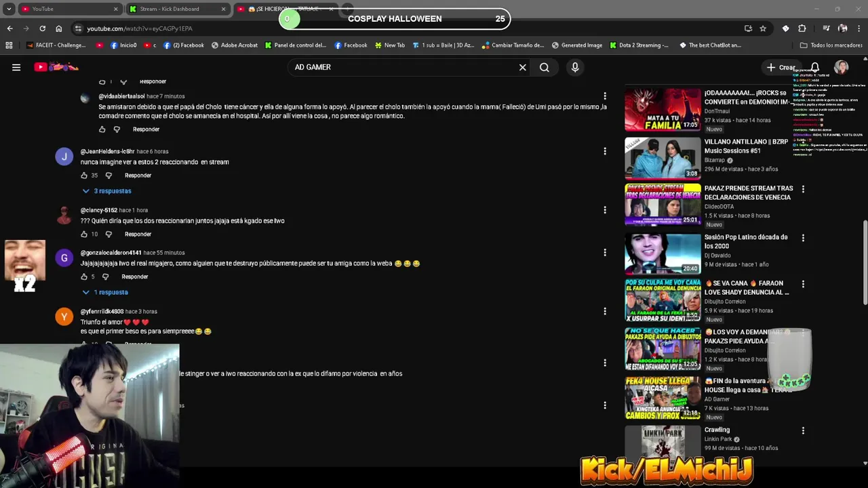Reply to @JeanHeldens-lc8hr with Responder
The width and height of the screenshot is (868, 488).
(x=138, y=176)
